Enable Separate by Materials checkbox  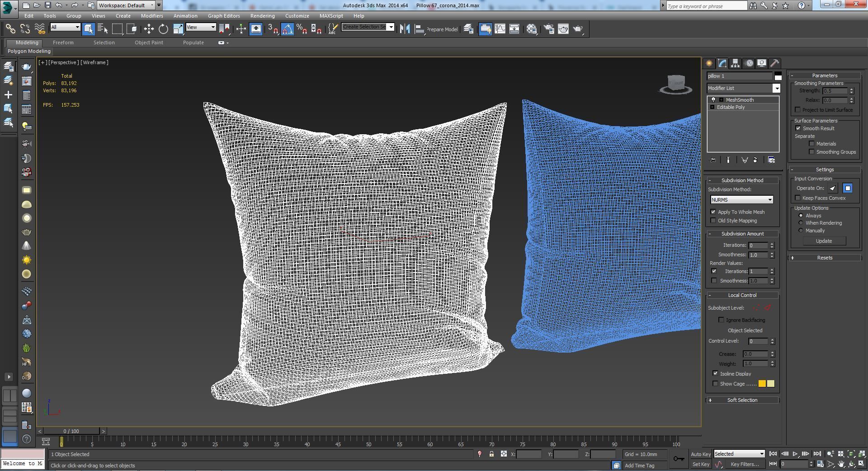coord(811,144)
